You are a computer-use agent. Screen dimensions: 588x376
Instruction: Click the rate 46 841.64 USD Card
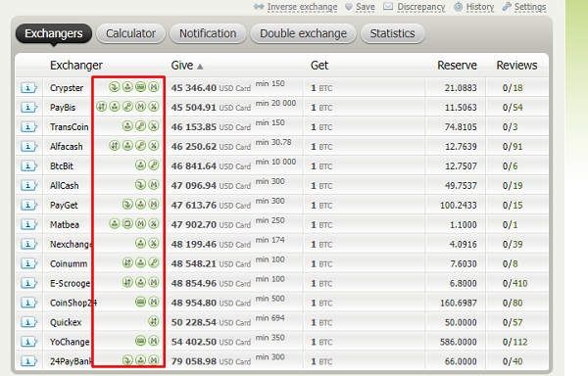211,165
